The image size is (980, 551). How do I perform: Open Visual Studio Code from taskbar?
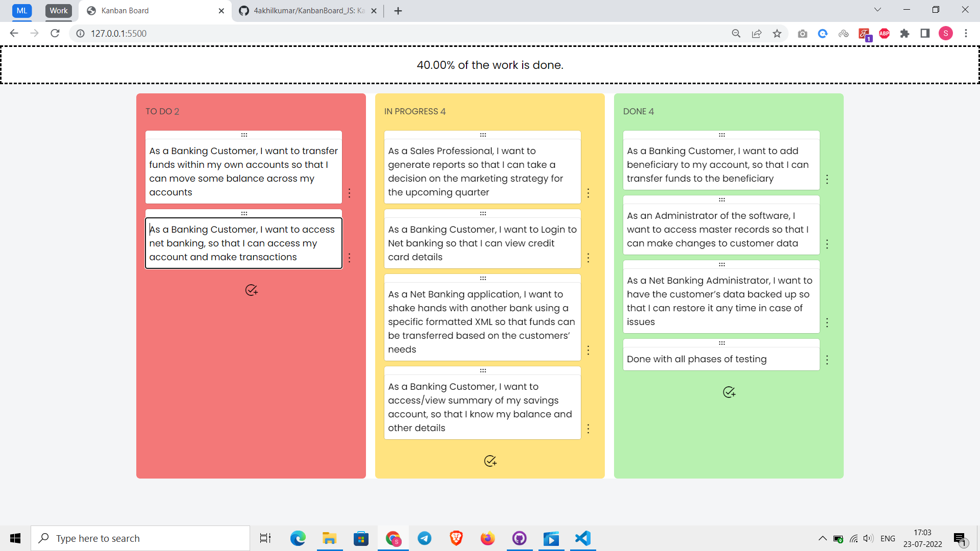(582, 538)
